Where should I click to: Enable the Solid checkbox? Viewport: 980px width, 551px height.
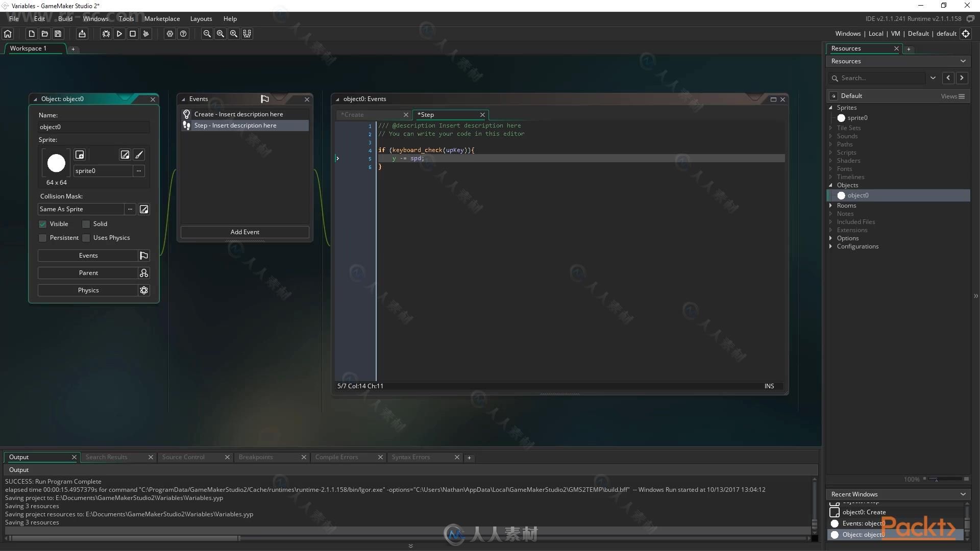click(x=86, y=224)
